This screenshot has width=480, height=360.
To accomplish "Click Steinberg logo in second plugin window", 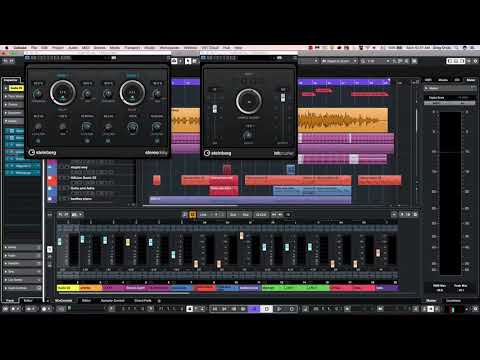I will click(x=217, y=153).
